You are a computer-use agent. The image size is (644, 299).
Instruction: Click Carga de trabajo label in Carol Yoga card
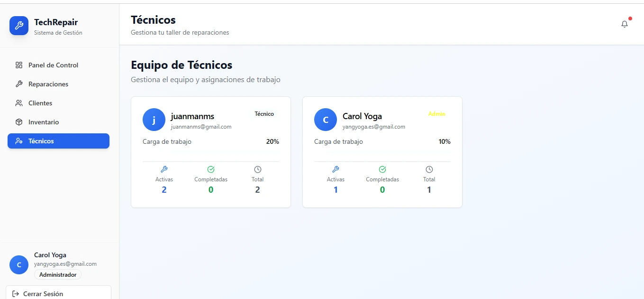[338, 141]
